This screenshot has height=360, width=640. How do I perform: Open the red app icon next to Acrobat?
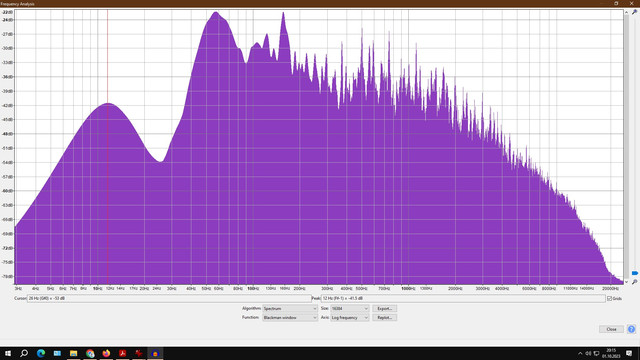pyautogui.click(x=139, y=353)
